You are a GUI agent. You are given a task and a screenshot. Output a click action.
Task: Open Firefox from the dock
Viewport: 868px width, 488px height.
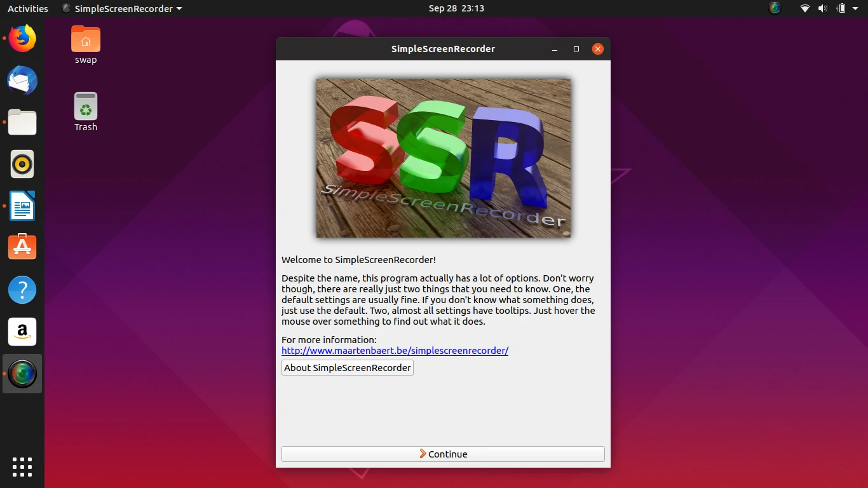pos(22,39)
